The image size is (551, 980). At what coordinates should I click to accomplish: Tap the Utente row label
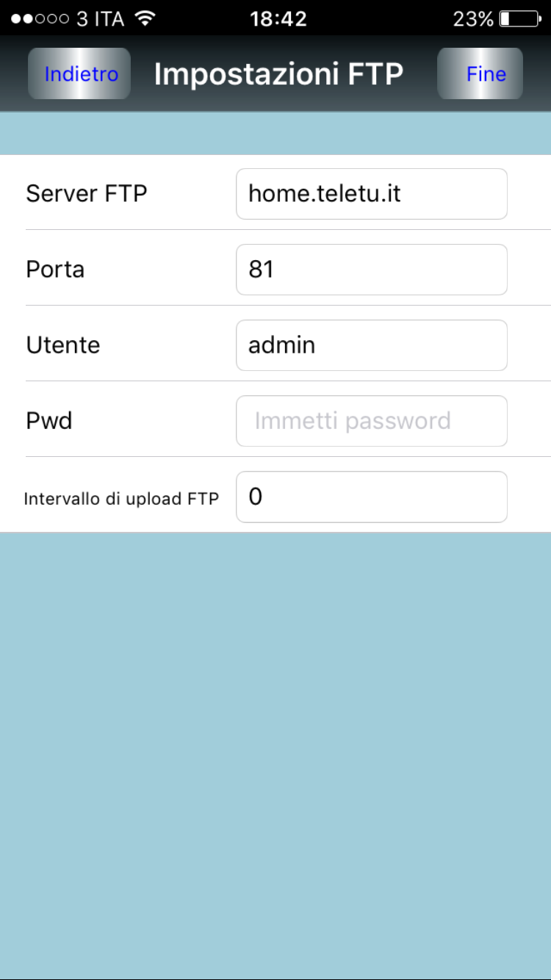click(63, 345)
